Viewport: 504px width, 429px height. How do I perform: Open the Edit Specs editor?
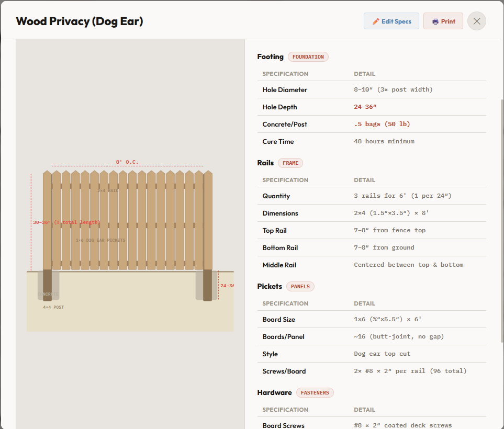click(x=391, y=21)
